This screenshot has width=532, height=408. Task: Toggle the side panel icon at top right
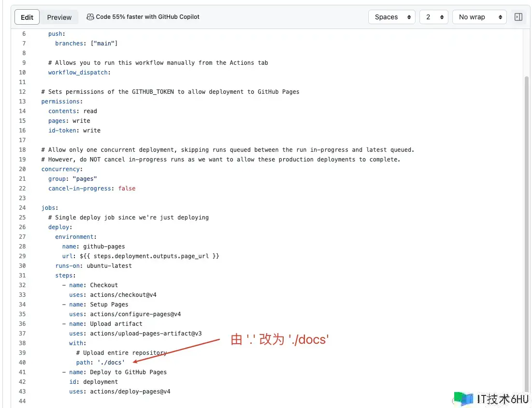pos(518,17)
